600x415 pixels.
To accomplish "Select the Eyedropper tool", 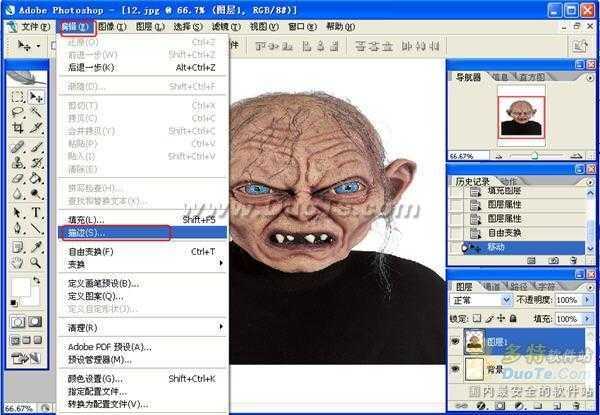I will (x=36, y=245).
